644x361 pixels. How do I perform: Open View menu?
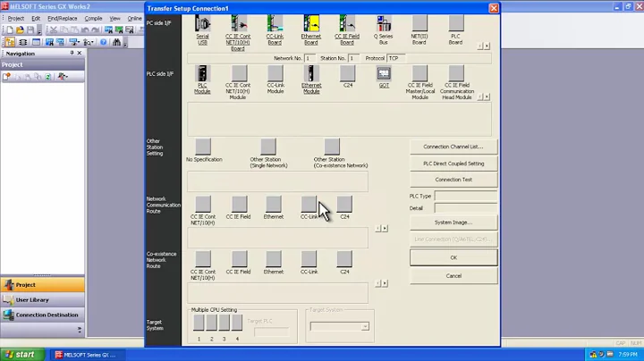point(115,19)
